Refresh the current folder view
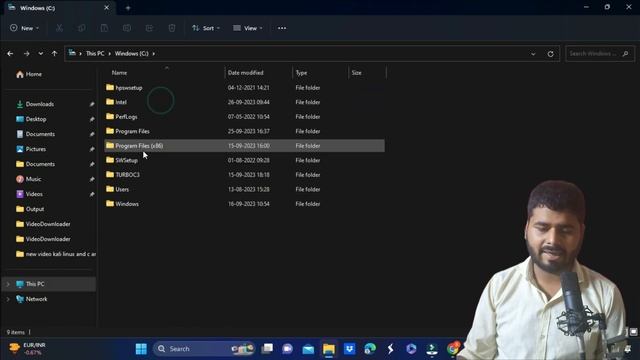Screen dimensions: 640x360 coord(550,53)
